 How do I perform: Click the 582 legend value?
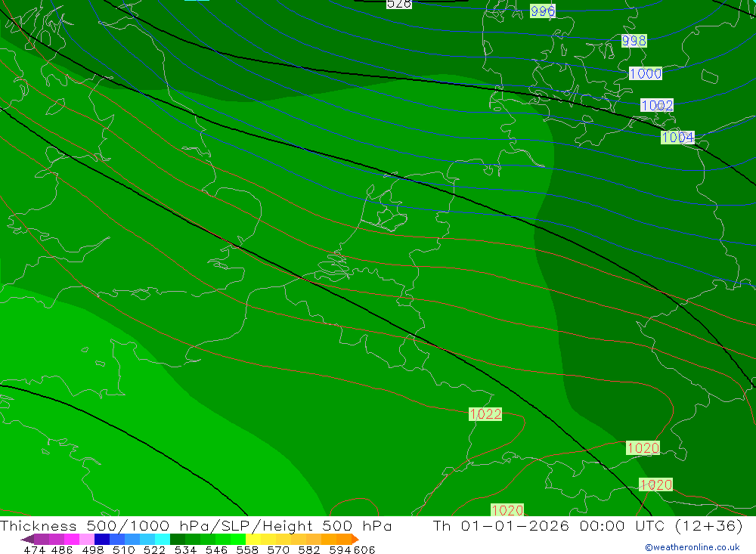click(309, 550)
